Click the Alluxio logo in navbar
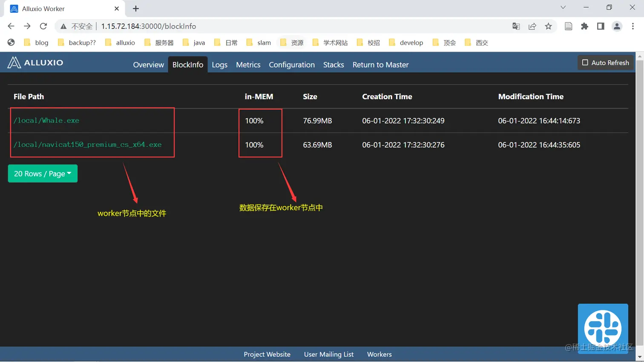Image resolution: width=644 pixels, height=362 pixels. 35,63
